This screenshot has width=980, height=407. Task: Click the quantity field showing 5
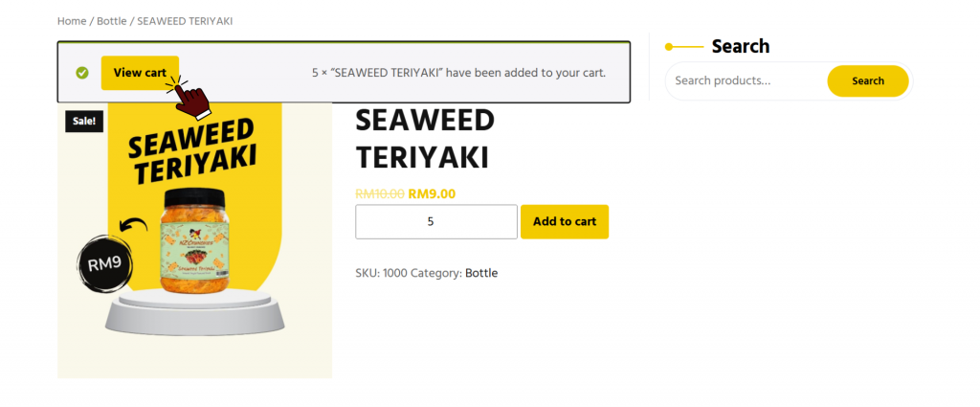(435, 221)
